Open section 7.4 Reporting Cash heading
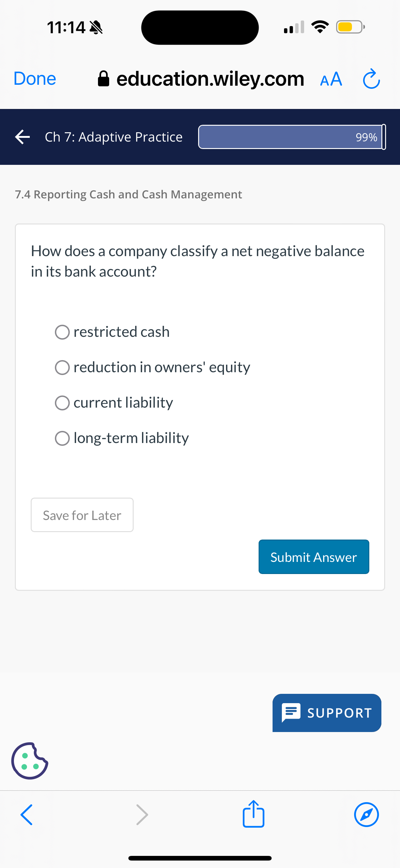This screenshot has width=400, height=868. (x=128, y=194)
